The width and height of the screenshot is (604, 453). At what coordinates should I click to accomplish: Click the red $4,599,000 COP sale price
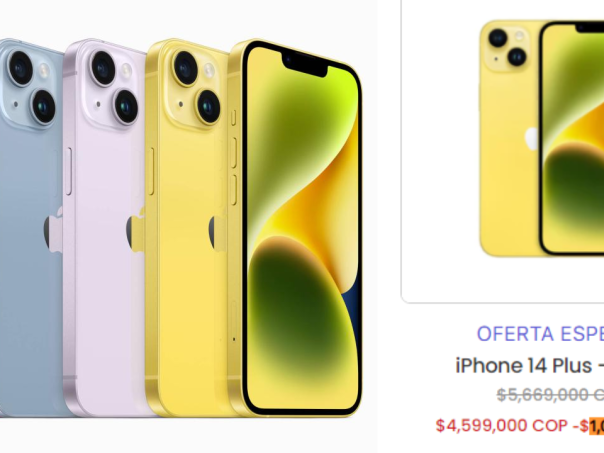pyautogui.click(x=502, y=426)
